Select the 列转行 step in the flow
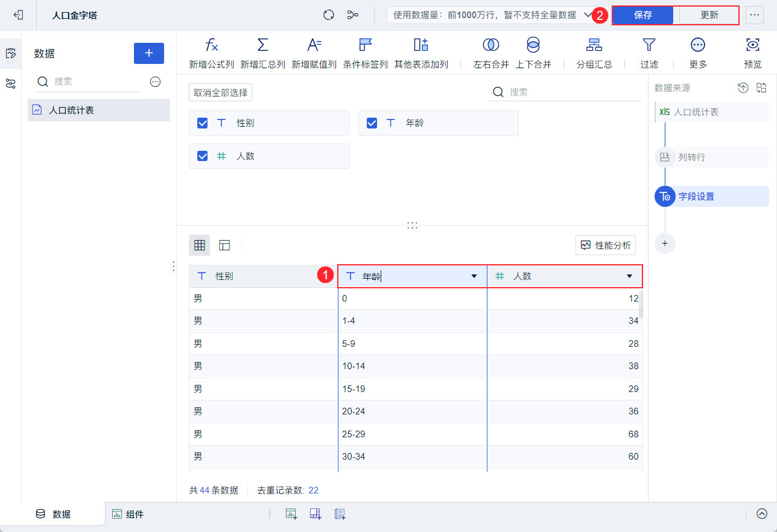777x532 pixels. tap(711, 157)
